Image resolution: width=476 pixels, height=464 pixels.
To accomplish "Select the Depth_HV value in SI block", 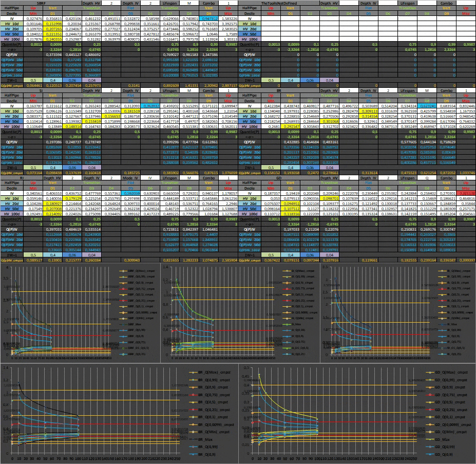I will click(x=111, y=90).
